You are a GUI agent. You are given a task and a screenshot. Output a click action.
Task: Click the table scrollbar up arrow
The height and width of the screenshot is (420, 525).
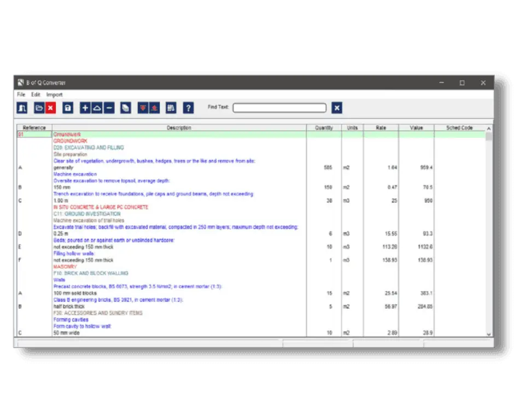[x=489, y=129]
